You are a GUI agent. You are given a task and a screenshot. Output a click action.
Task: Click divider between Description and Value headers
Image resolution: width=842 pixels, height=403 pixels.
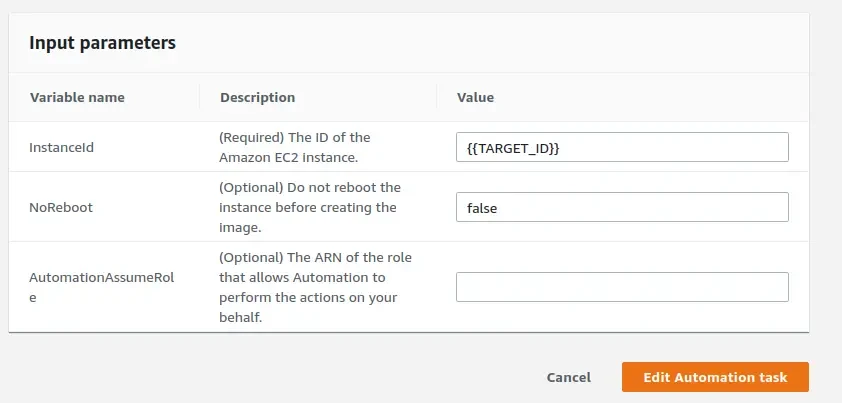point(437,97)
